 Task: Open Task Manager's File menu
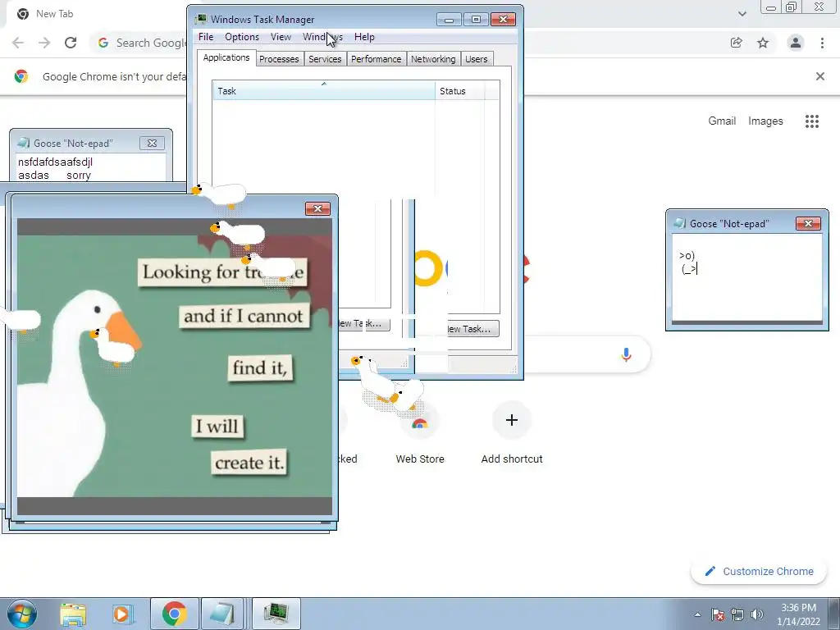206,37
